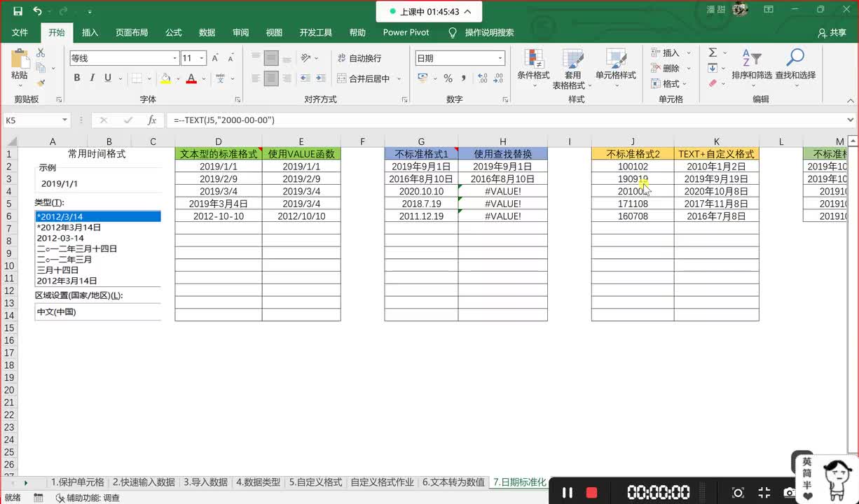The width and height of the screenshot is (859, 504).
Task: Click the orientation text angle icon
Action: click(x=305, y=58)
